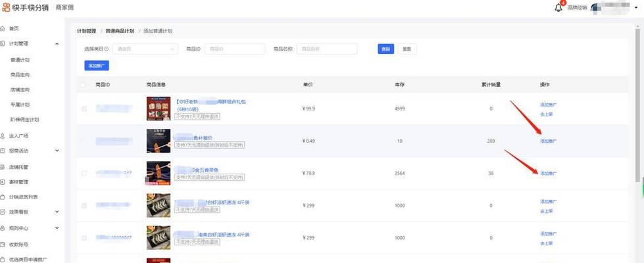Open 商品定向 in the sidebar
The image size is (644, 263).
point(20,75)
